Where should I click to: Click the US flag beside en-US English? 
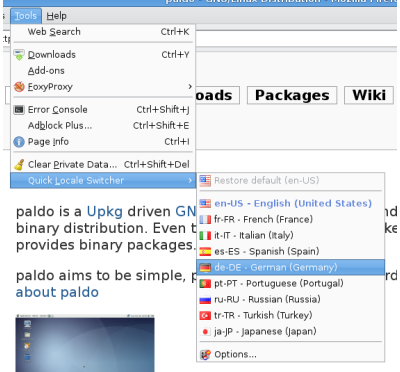point(205,203)
